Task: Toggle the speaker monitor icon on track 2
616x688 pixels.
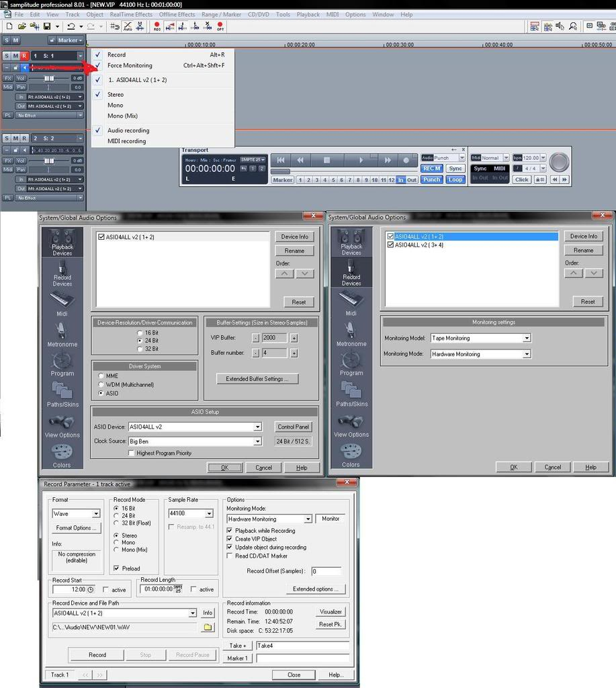Action: click(x=25, y=150)
